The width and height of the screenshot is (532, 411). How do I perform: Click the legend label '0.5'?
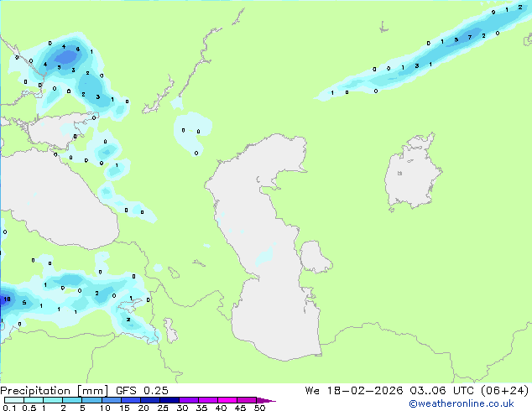click(x=29, y=408)
